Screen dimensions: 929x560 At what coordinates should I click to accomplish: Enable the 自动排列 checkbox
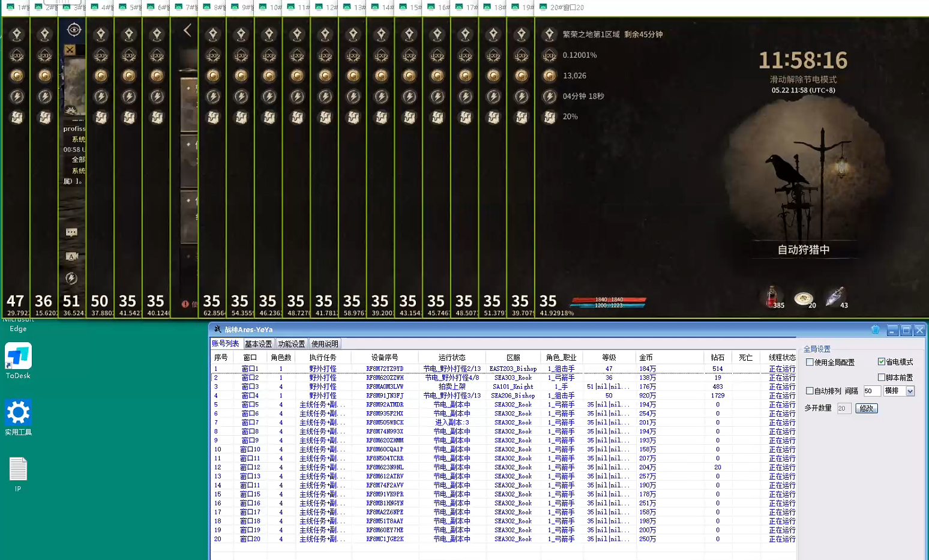[x=810, y=391]
